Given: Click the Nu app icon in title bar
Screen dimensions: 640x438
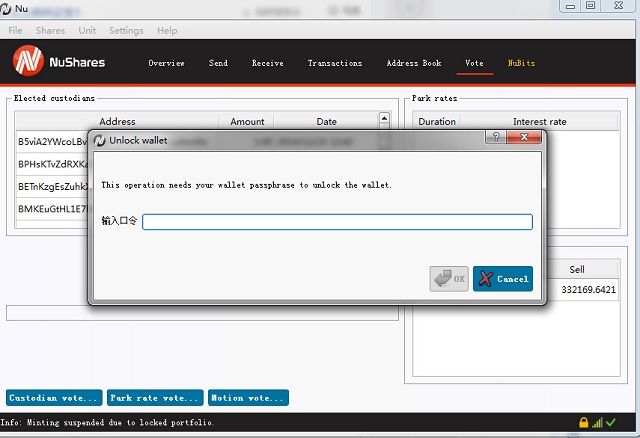Looking at the screenshot, I should click(x=5, y=9).
